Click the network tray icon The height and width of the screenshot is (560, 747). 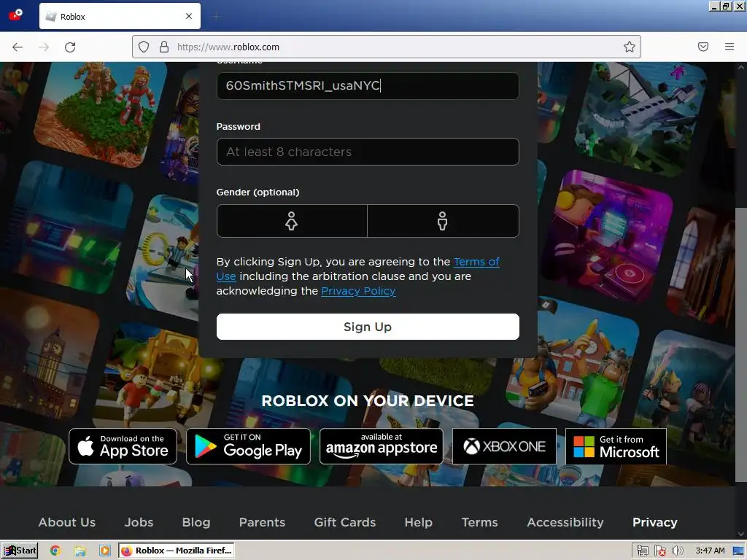(642, 551)
